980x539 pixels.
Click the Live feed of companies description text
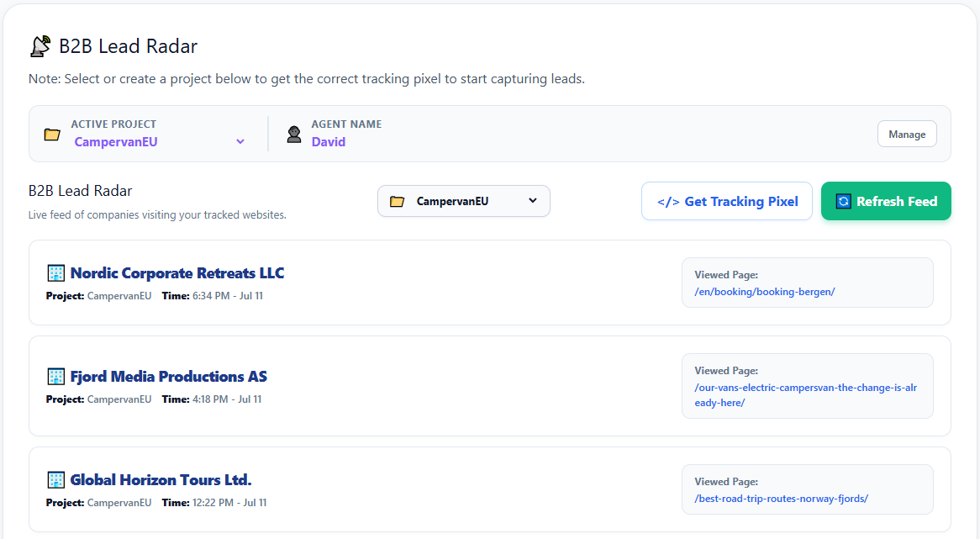[x=157, y=214]
